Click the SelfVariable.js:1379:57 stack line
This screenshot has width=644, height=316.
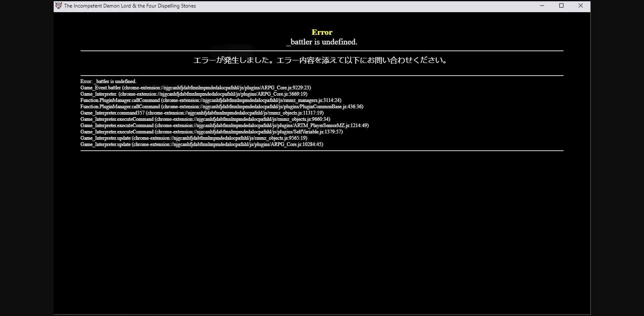(211, 132)
